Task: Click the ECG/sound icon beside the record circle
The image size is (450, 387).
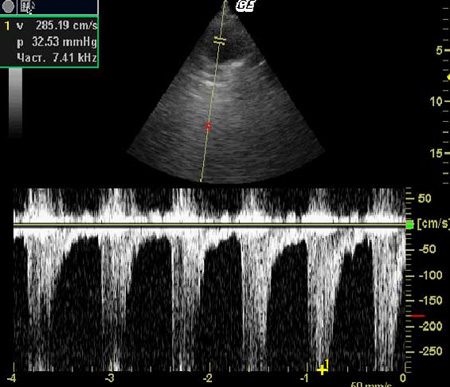Action: click(x=27, y=7)
